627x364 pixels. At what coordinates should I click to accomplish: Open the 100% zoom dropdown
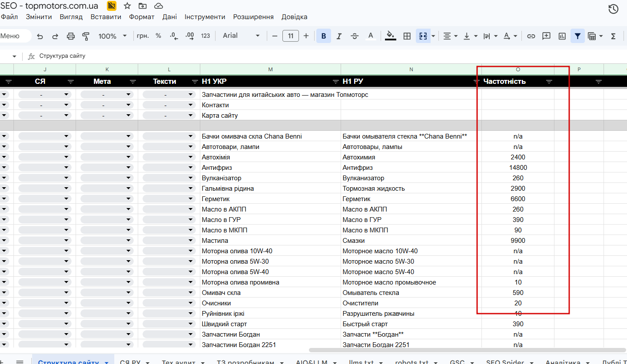tap(113, 36)
